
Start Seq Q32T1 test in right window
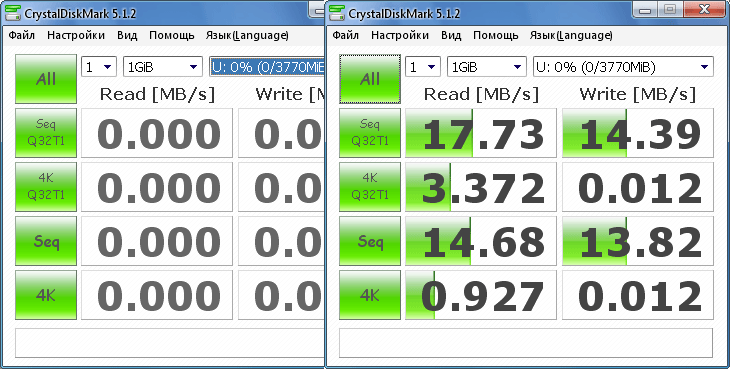[370, 133]
